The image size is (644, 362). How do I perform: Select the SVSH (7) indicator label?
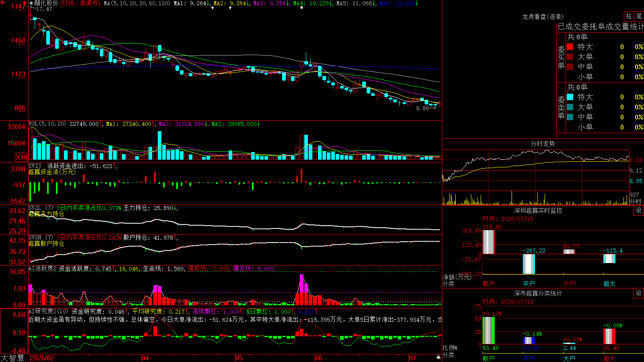coord(41,238)
